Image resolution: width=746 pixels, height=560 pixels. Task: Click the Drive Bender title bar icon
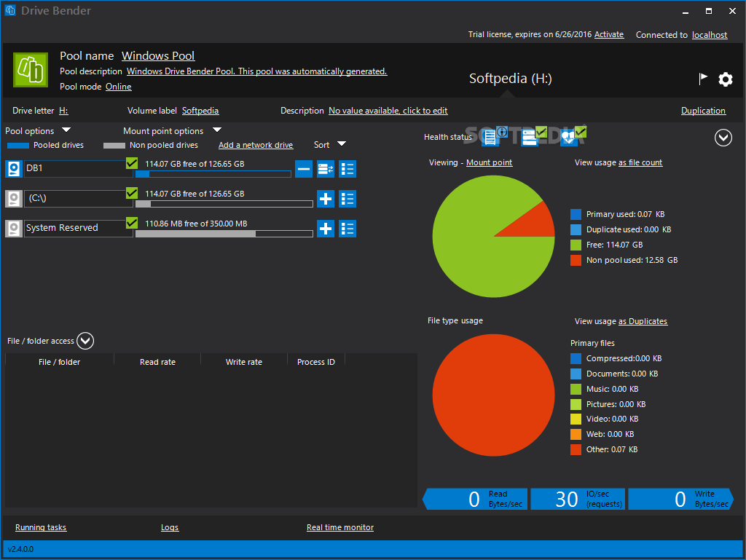tap(10, 10)
